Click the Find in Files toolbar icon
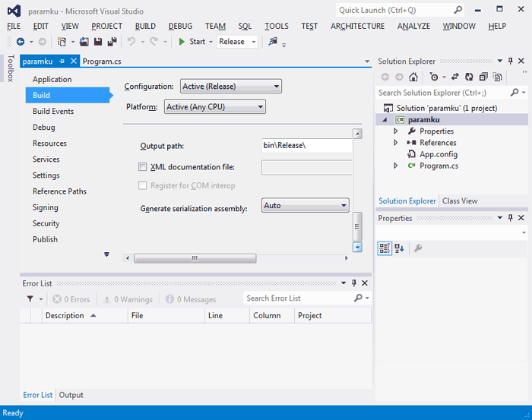532x420 pixels. (273, 42)
